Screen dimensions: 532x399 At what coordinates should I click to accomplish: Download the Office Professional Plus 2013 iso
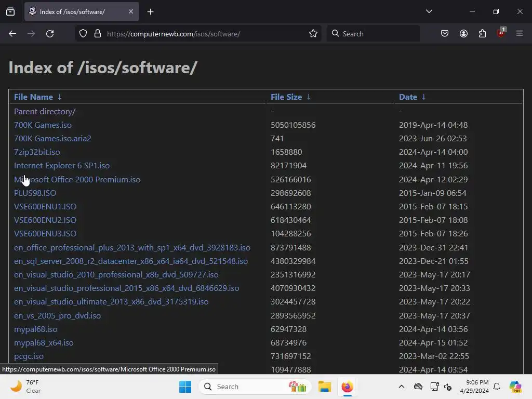pos(132,248)
